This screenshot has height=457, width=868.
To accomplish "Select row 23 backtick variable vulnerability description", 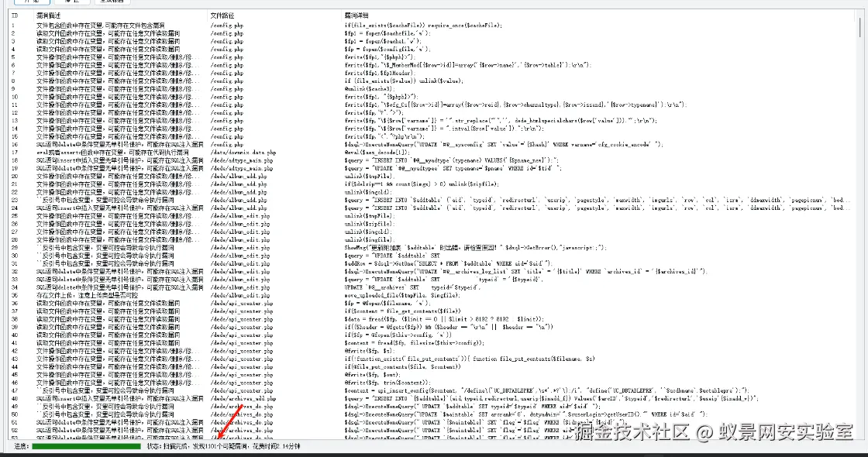I will pos(105,201).
